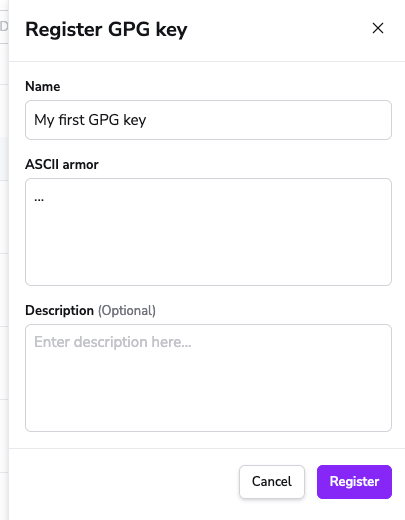Click the Name field label
Image resolution: width=405 pixels, height=520 pixels.
pos(43,86)
